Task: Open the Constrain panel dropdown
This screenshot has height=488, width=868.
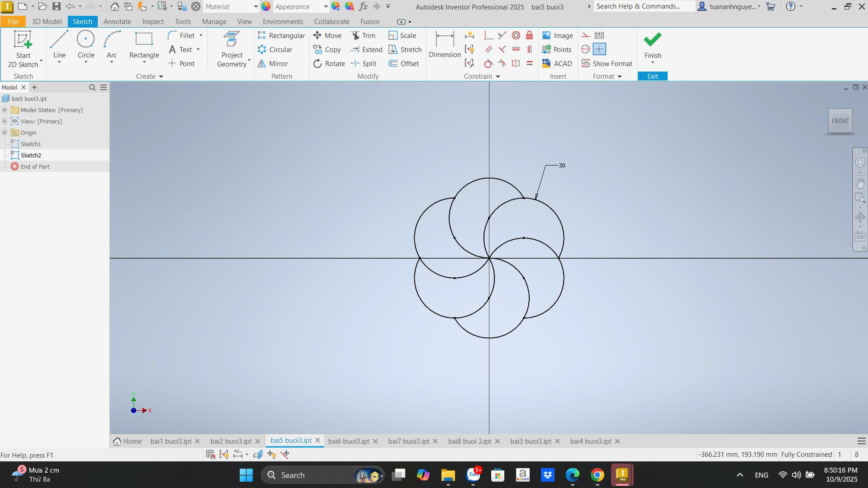Action: point(498,76)
